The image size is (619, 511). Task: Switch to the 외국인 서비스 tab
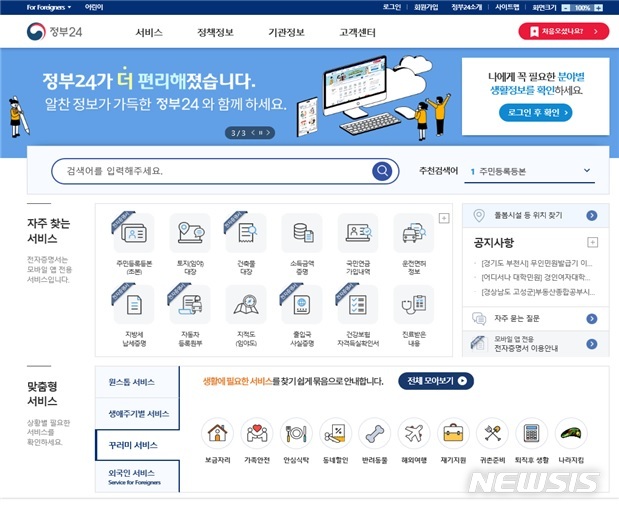(x=137, y=477)
